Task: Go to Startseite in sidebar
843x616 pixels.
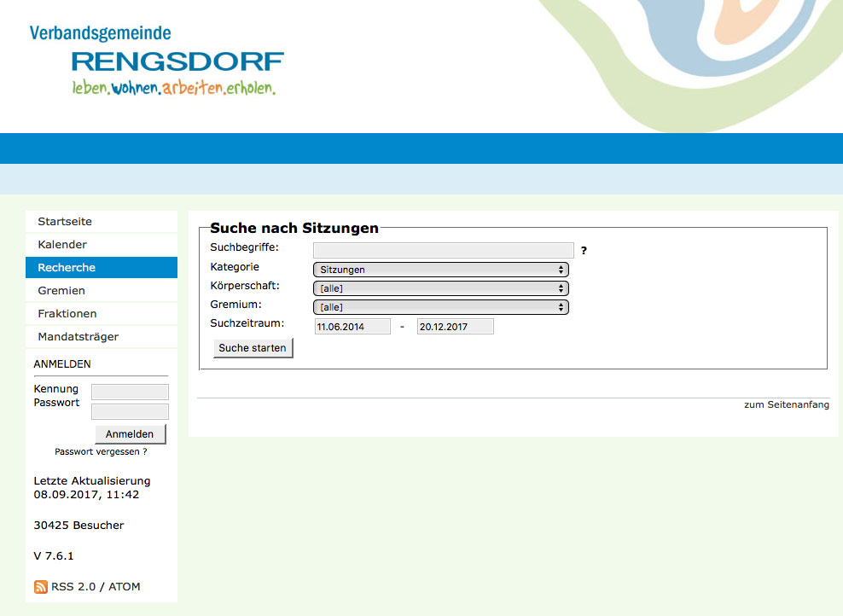Action: point(65,222)
